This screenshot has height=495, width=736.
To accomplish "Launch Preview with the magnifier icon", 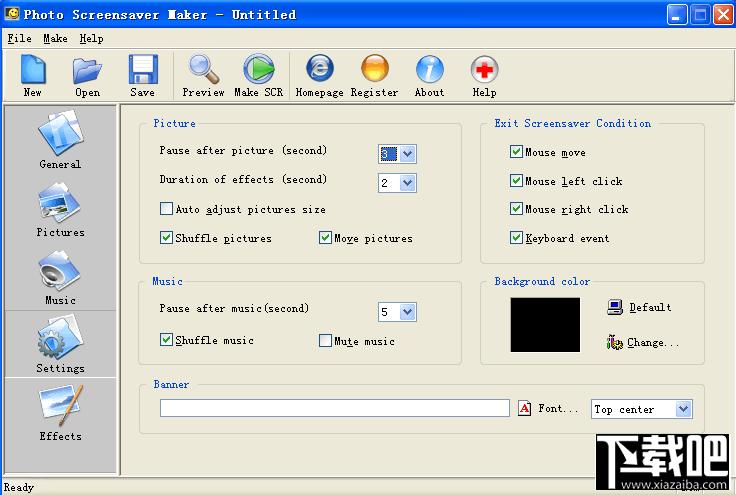I will coord(204,69).
